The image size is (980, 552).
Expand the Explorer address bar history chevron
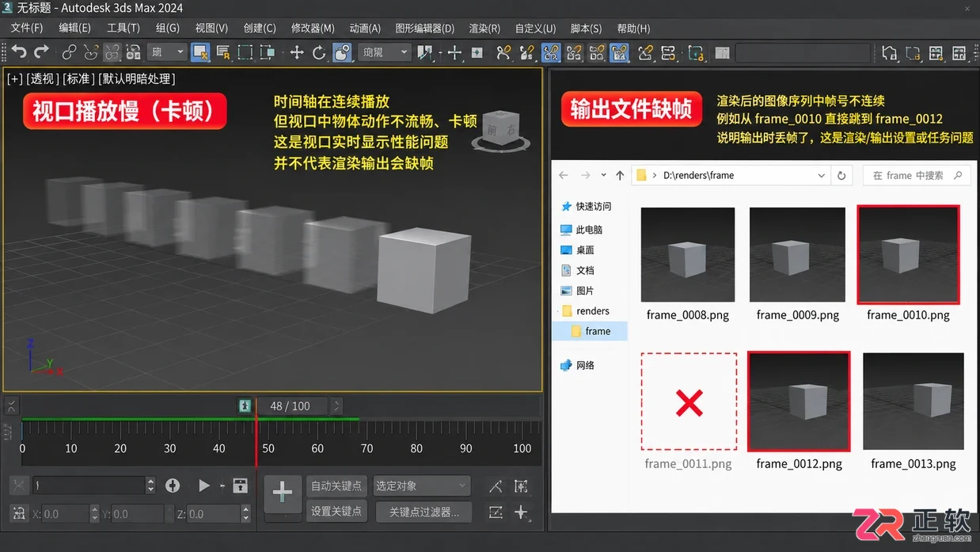coord(822,175)
